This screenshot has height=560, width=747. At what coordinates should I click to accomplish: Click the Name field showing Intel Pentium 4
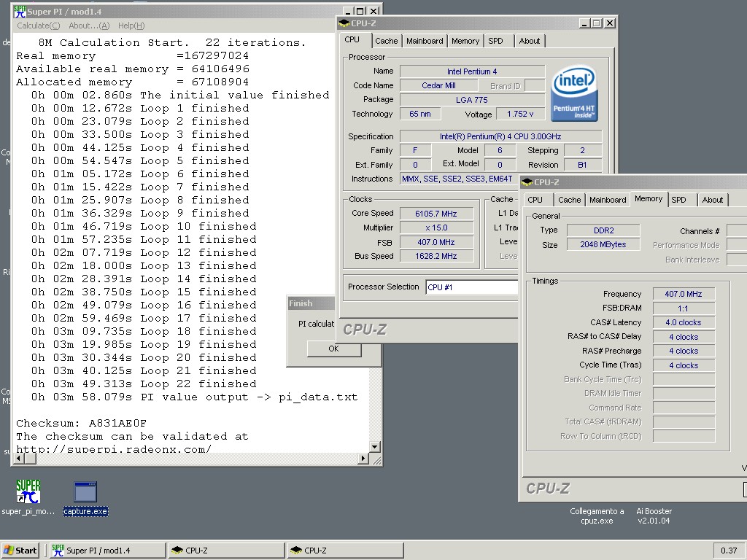(472, 71)
